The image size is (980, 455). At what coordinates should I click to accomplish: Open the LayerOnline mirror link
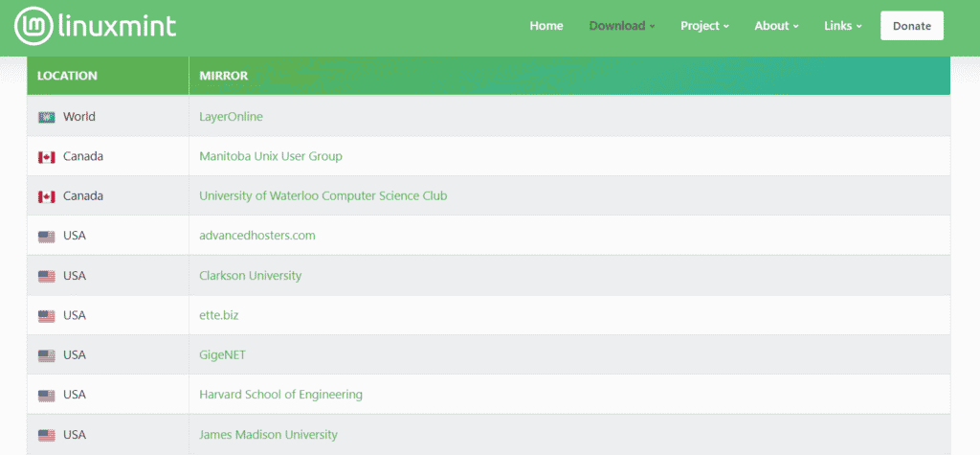click(x=231, y=117)
